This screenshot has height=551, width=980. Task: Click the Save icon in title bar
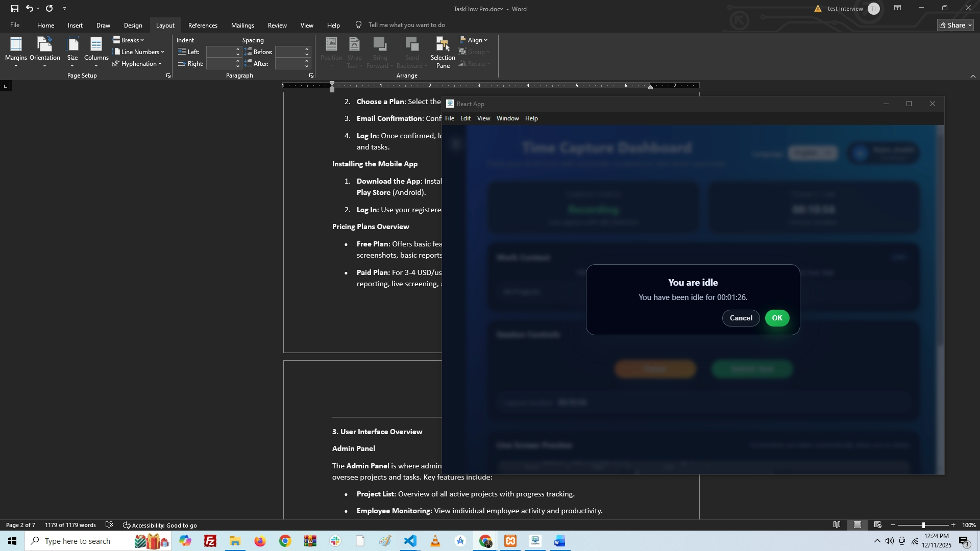coord(14,9)
